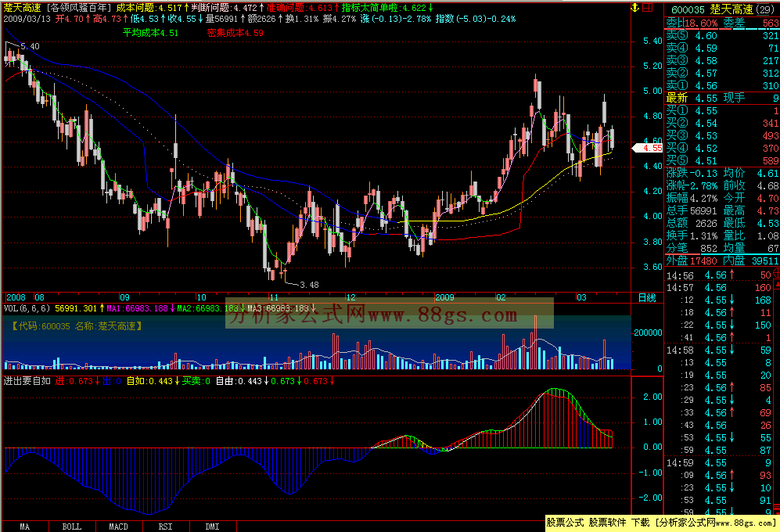Image resolution: width=780 pixels, height=532 pixels.
Task: Click the 买③ bid row priced 4.53
Action: 722,135
